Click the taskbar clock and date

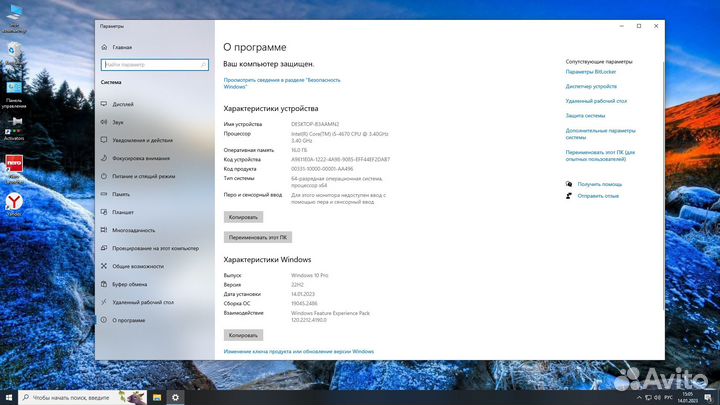[x=687, y=397]
